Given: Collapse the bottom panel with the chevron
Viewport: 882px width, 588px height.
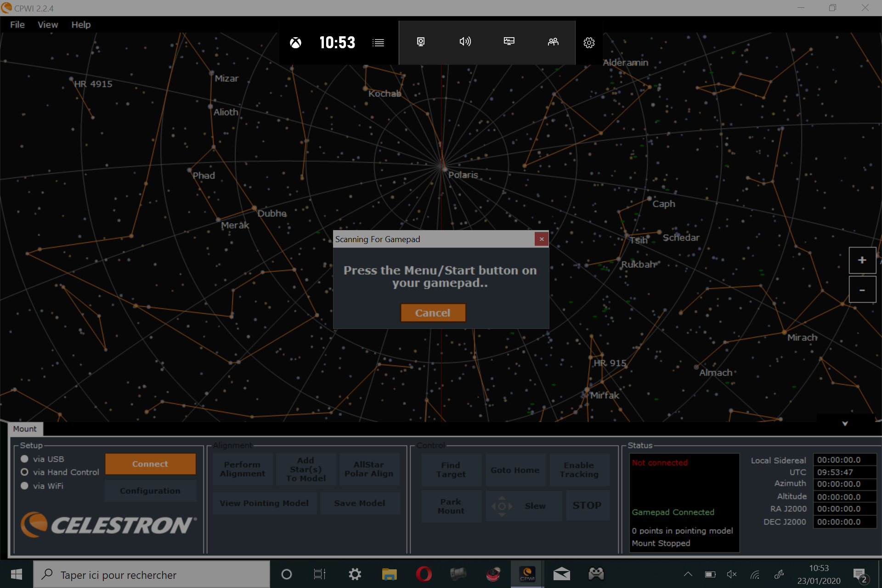Looking at the screenshot, I should point(845,424).
